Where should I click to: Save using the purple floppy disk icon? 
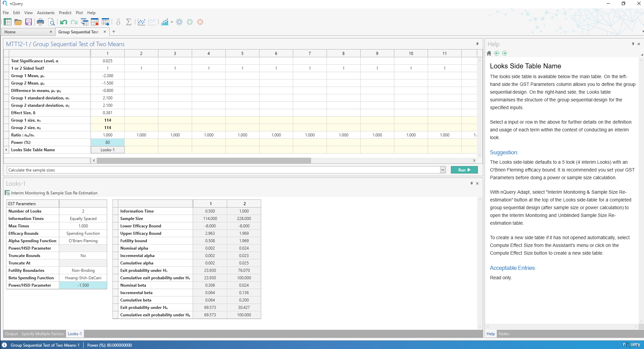(29, 22)
